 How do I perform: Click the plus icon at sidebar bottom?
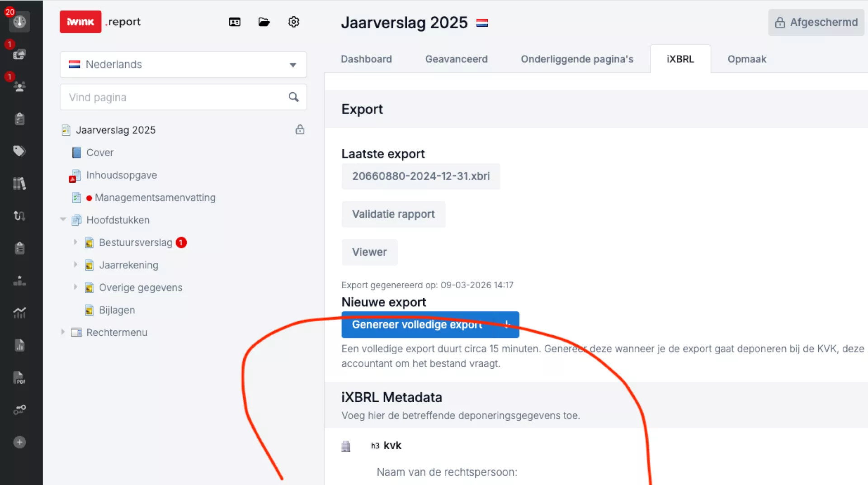tap(19, 442)
